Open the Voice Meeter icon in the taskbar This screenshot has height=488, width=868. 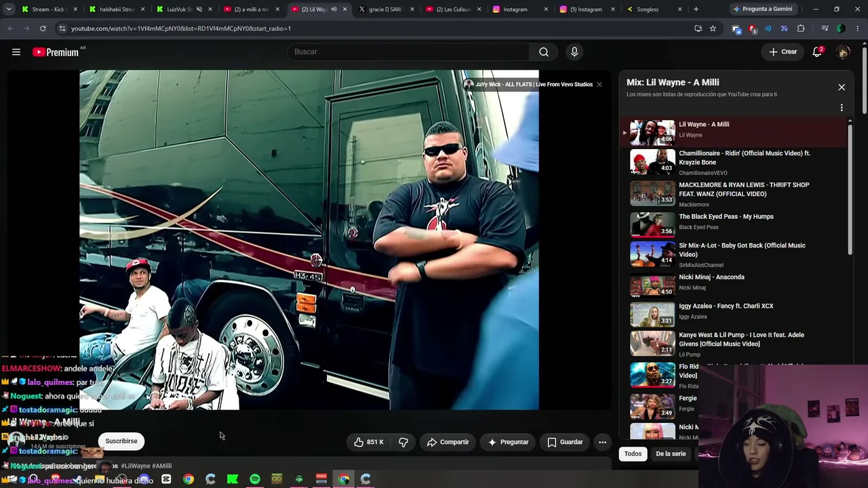click(x=321, y=479)
